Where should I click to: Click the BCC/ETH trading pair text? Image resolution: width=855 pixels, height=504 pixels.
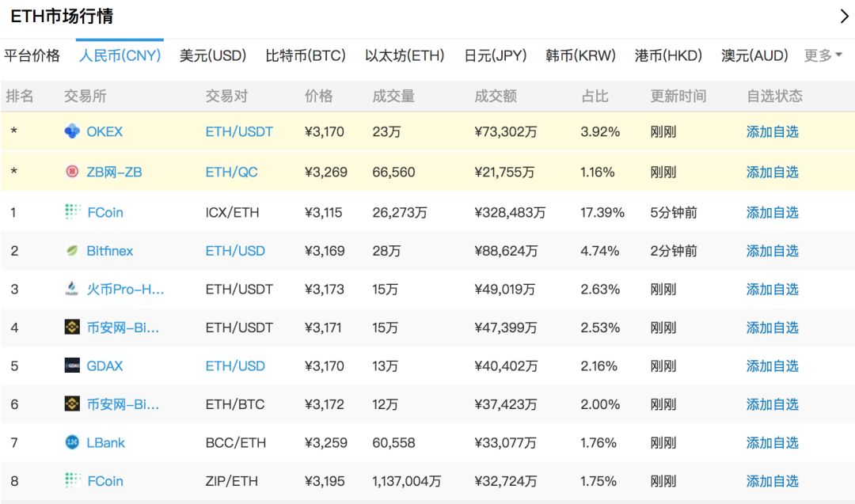pos(236,442)
